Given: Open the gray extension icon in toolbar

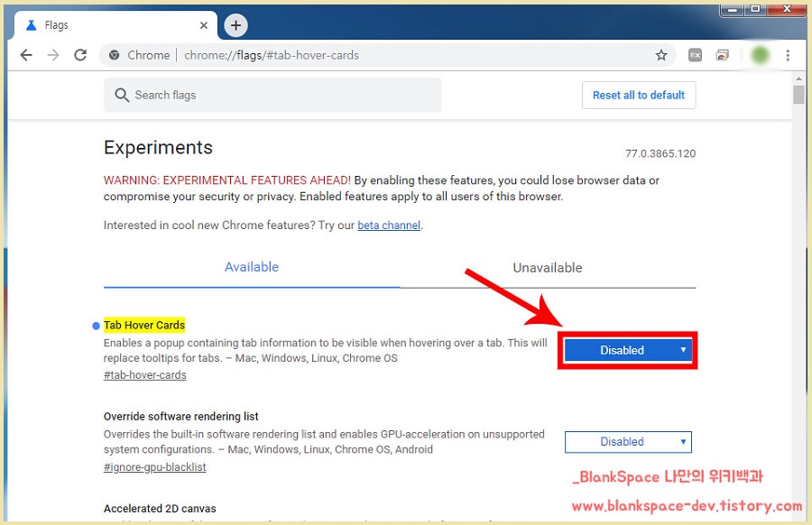Looking at the screenshot, I should click(695, 55).
